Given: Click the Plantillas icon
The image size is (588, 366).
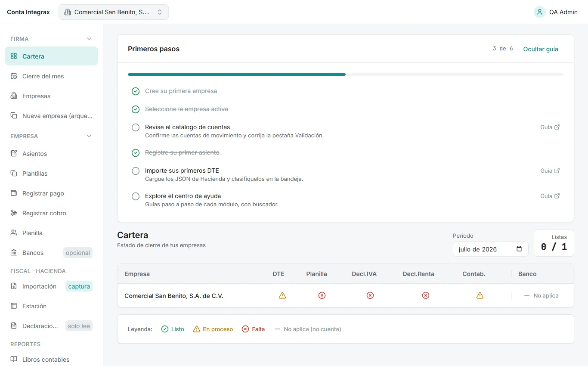Looking at the screenshot, I should click(x=14, y=173).
